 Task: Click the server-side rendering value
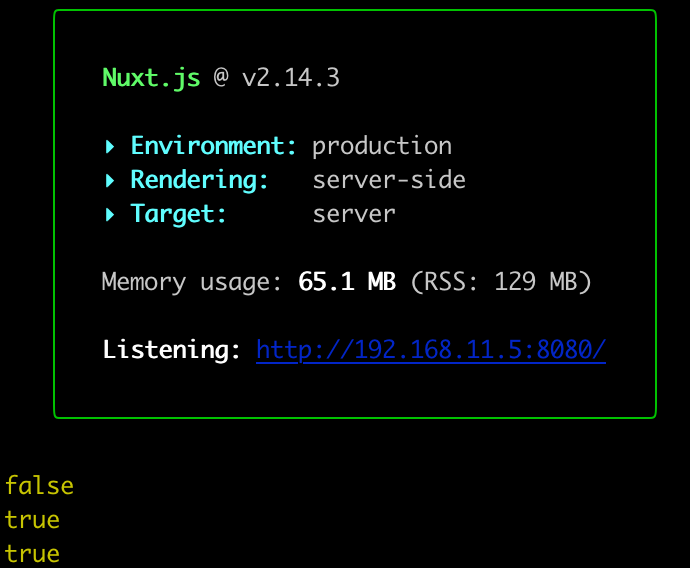tap(389, 180)
